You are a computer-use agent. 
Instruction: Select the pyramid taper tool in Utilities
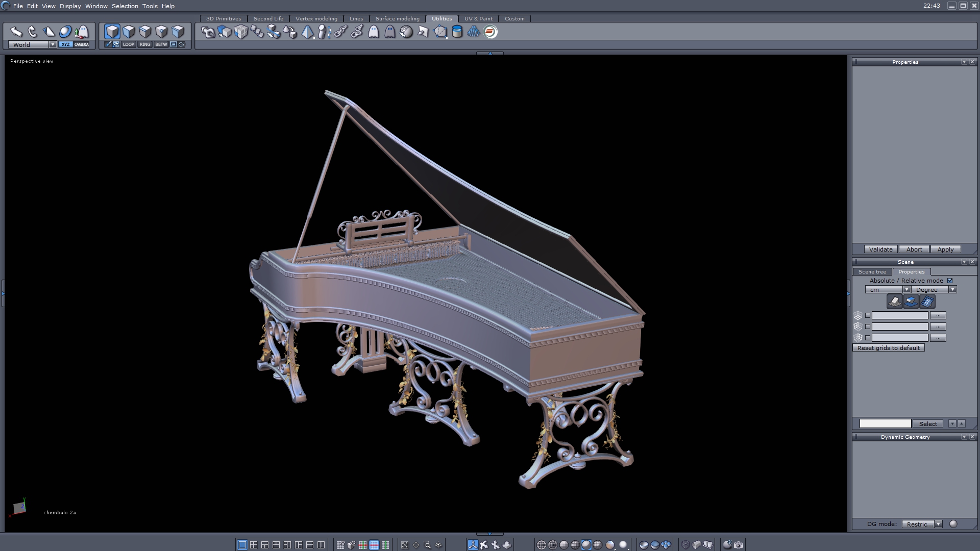pos(307,32)
